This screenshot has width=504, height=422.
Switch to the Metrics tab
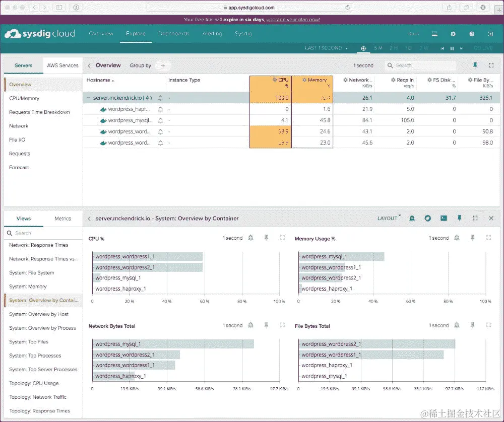pyautogui.click(x=62, y=219)
